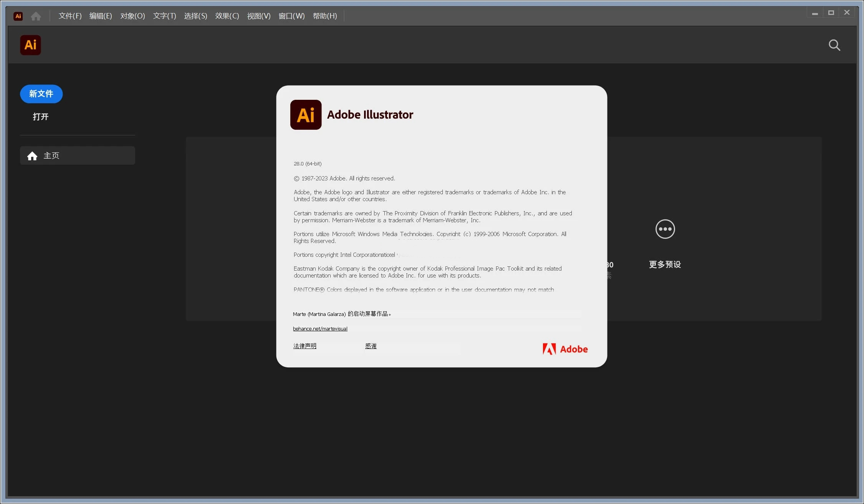Click the behance.net/martevisual hyperlink
This screenshot has height=504, width=864.
click(320, 328)
